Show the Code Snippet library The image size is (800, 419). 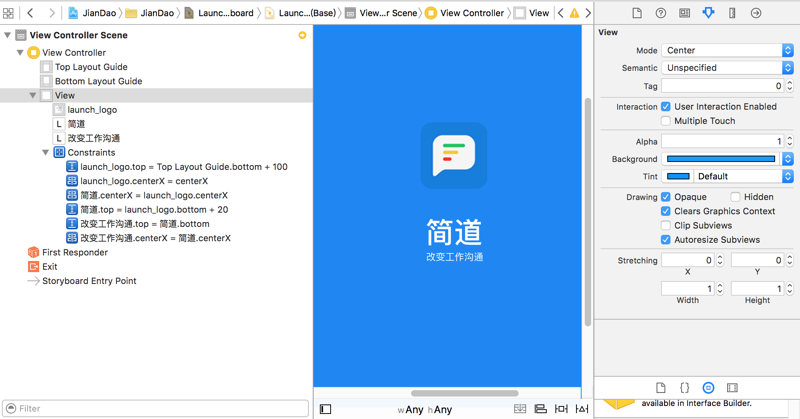[x=685, y=387]
